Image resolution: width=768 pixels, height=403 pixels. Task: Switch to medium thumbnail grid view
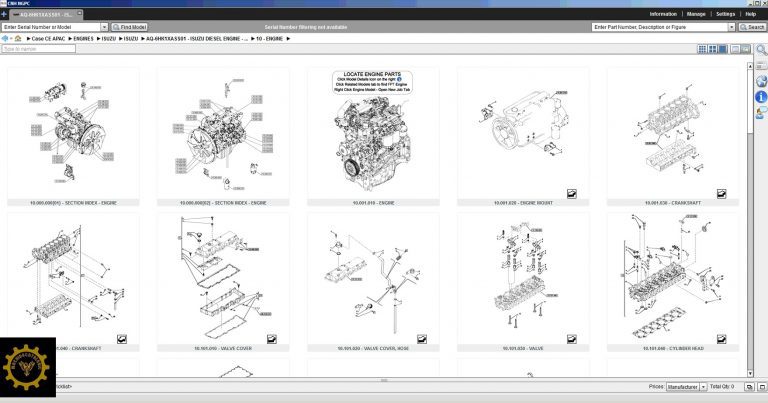point(713,49)
